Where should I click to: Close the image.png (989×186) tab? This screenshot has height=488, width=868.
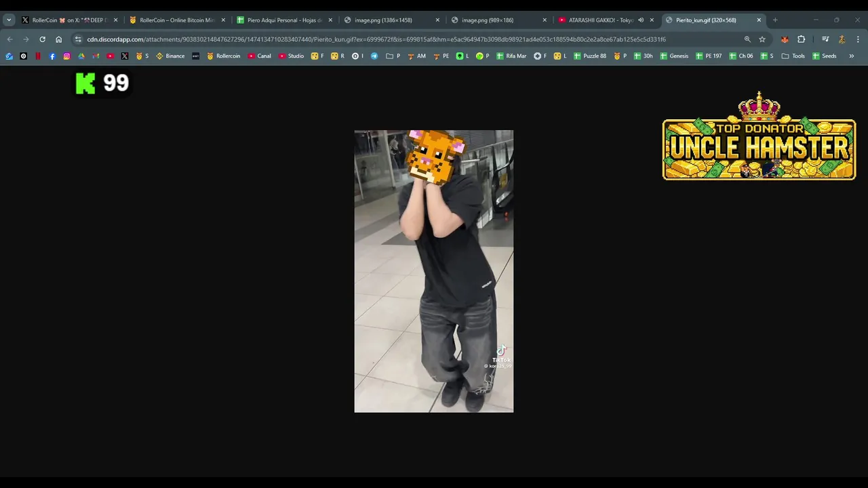[545, 20]
